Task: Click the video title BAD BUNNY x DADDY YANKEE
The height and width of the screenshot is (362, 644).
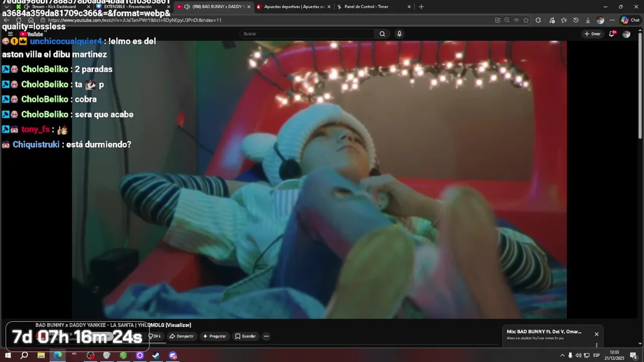Action: pos(113,325)
